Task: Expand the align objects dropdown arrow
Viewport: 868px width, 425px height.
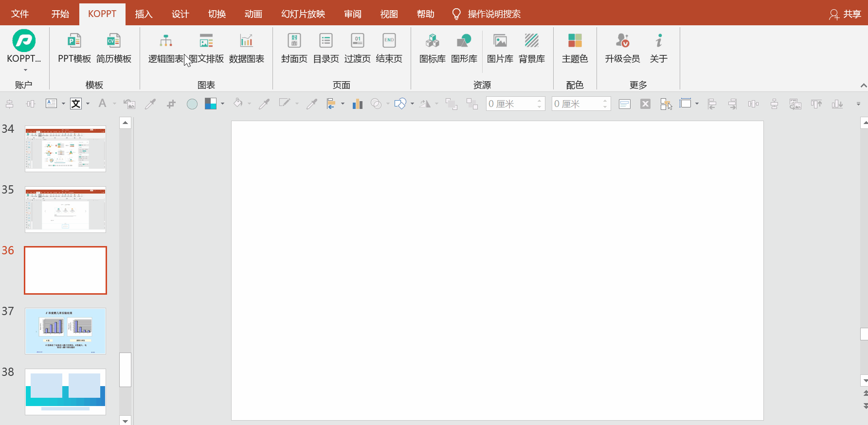Action: click(343, 104)
